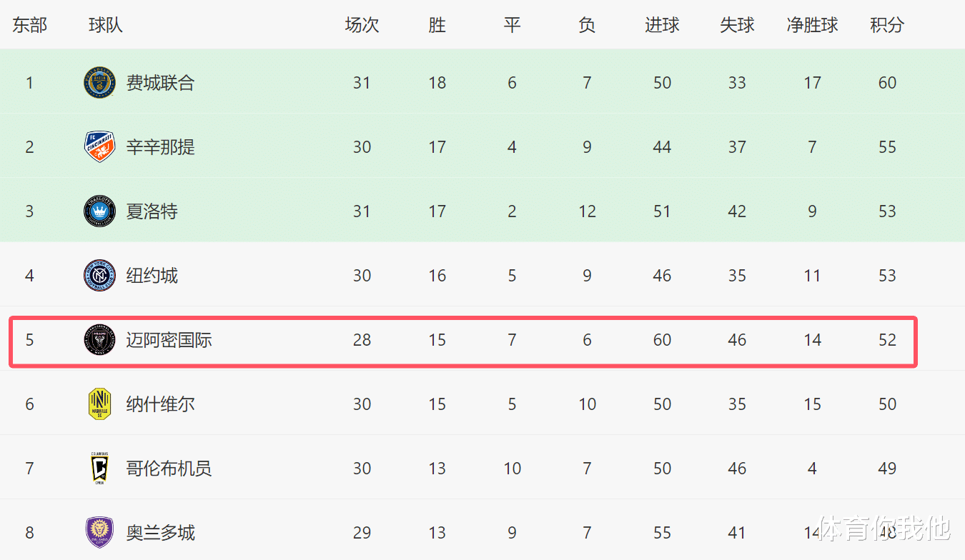
Task: Click the 场次 column header
Action: pyautogui.click(x=362, y=25)
